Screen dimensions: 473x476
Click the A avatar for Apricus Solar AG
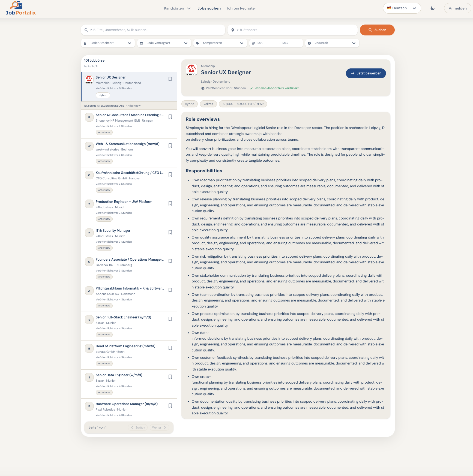[x=89, y=291]
